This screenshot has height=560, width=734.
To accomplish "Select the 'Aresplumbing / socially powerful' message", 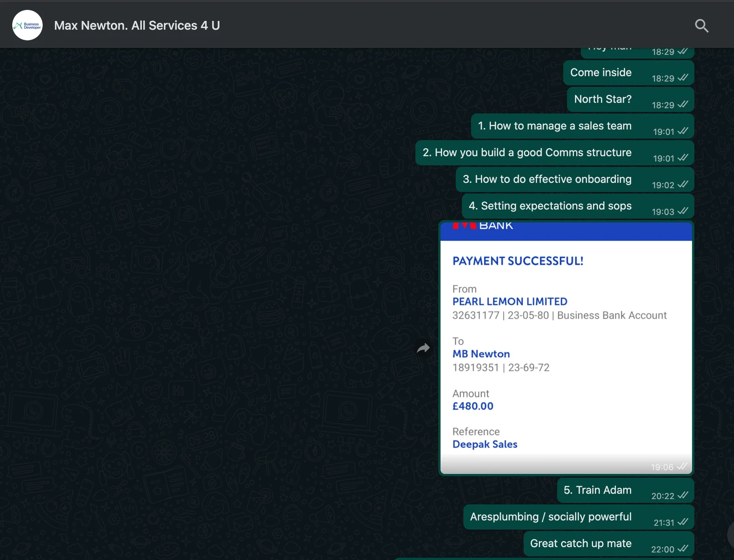I will coord(578,517).
